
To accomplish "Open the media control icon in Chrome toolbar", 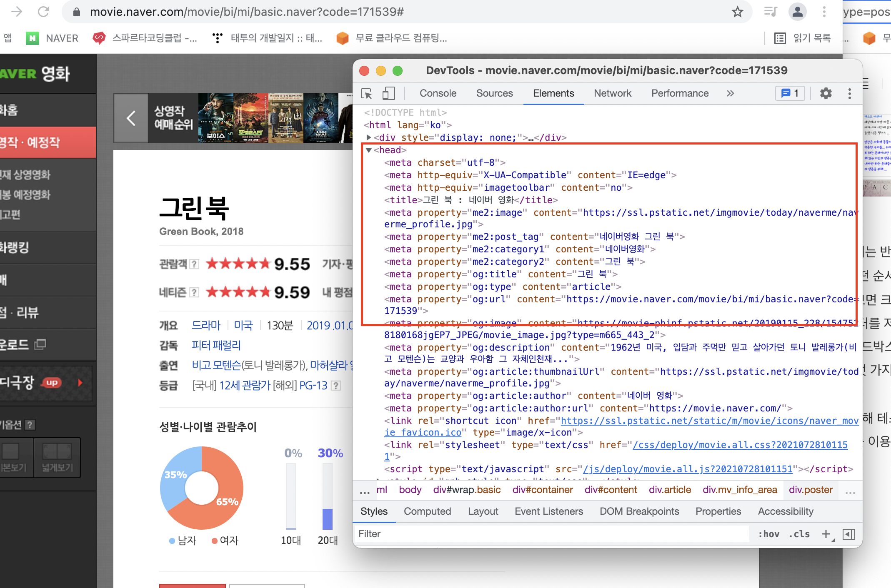I will coord(770,12).
